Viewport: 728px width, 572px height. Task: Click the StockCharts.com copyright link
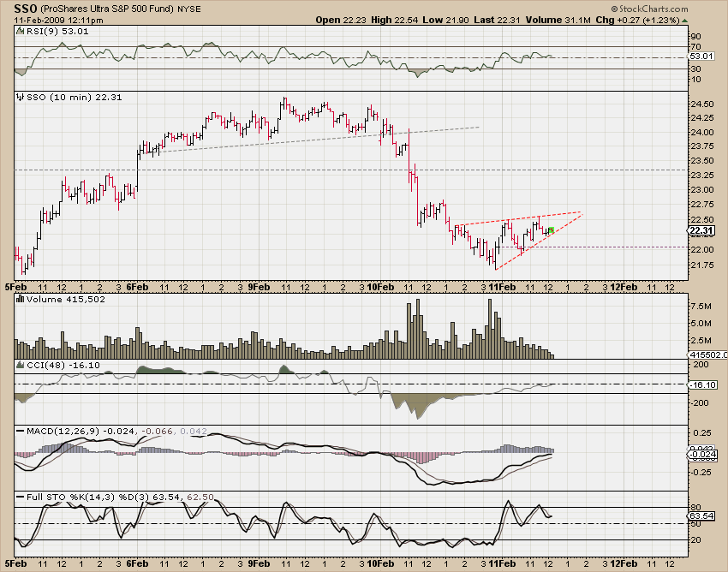point(649,9)
